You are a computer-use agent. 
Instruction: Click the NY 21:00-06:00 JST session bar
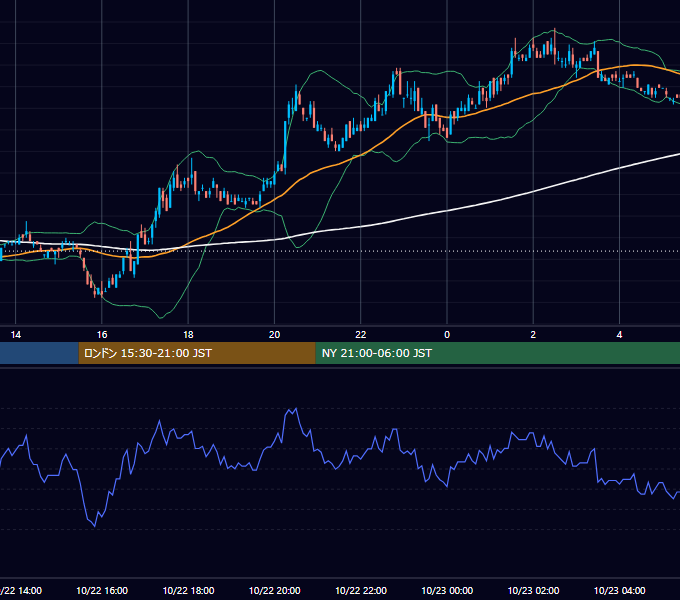497,353
